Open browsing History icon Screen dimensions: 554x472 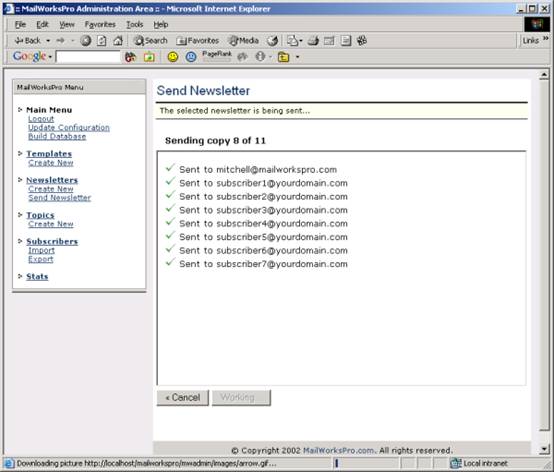272,41
